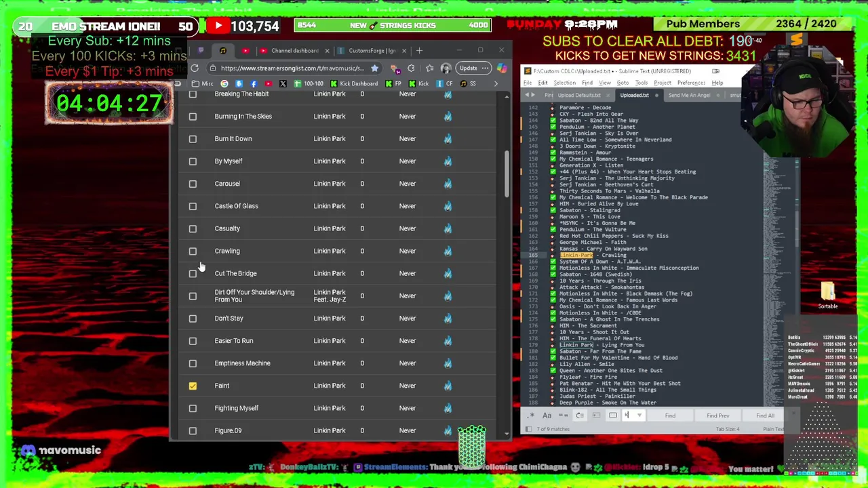
Task: Click the Find All button
Action: [x=765, y=415]
